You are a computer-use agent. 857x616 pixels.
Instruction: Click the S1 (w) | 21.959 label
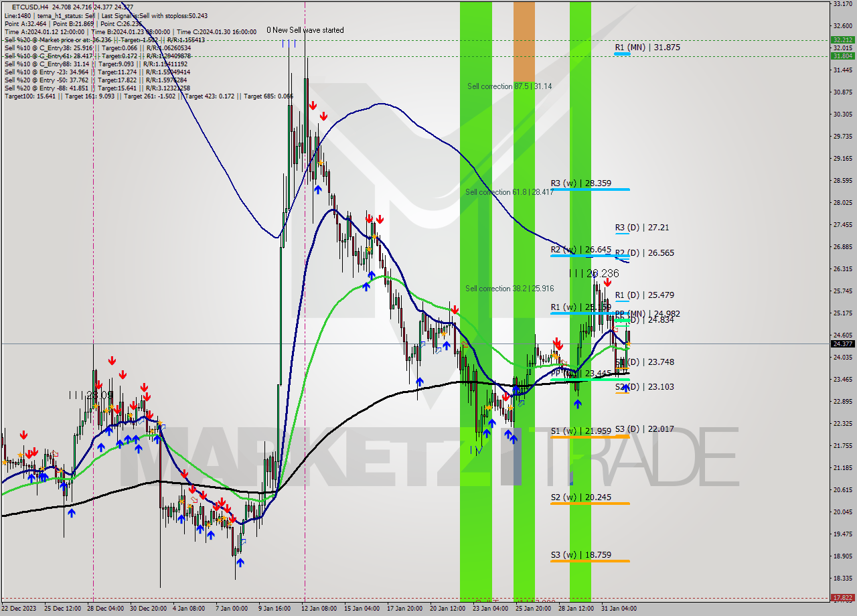(x=580, y=431)
